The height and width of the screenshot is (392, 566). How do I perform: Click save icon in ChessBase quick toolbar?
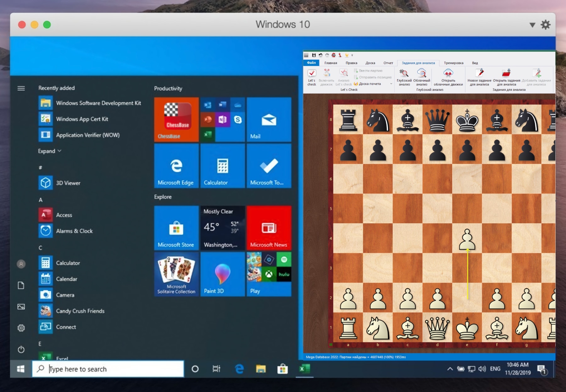(x=314, y=55)
